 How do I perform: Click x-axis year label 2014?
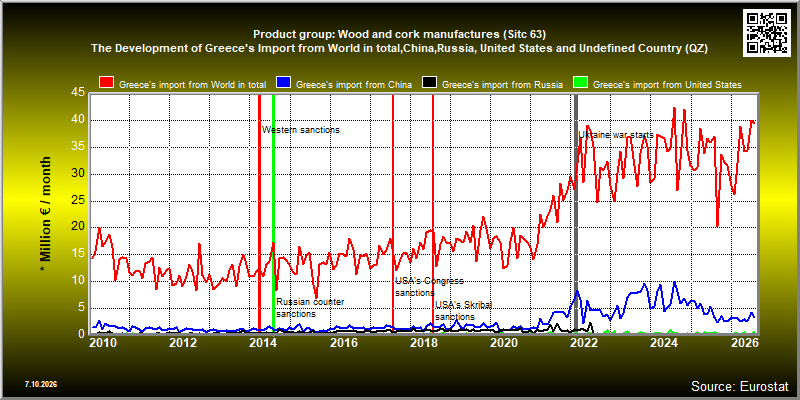(264, 342)
